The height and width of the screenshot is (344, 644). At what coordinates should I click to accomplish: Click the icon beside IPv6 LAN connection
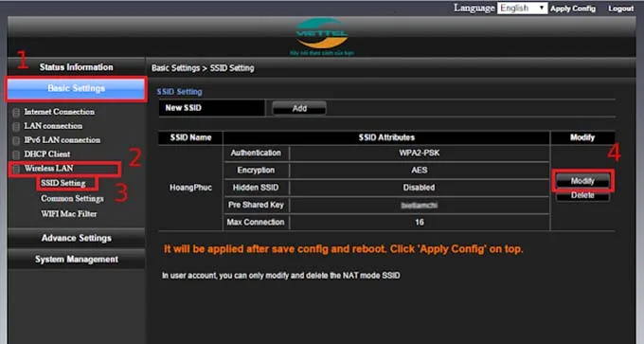point(16,140)
